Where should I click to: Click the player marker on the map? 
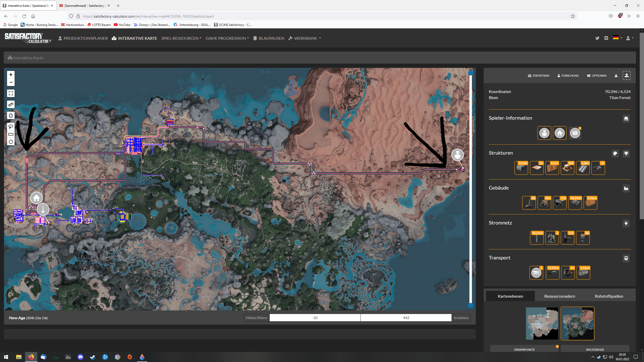(x=457, y=155)
